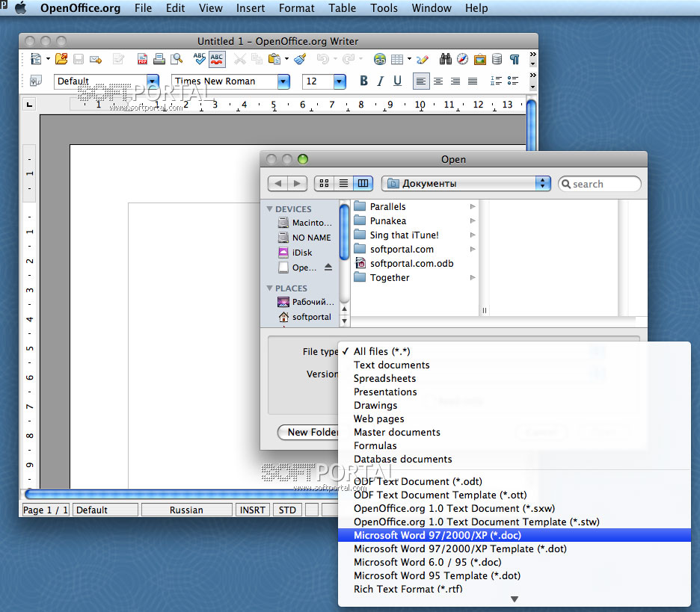Open the Tools menu in the menu bar
700x612 pixels.
(x=384, y=8)
